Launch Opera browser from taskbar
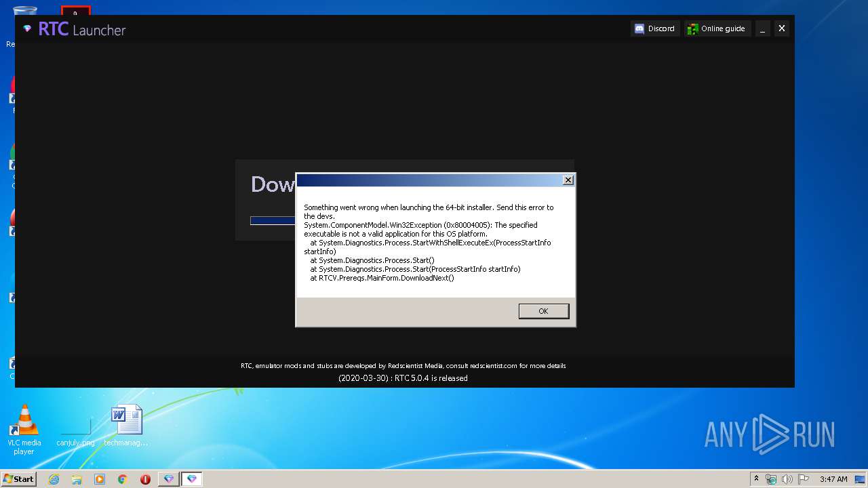Image resolution: width=868 pixels, height=488 pixels. tap(145, 479)
